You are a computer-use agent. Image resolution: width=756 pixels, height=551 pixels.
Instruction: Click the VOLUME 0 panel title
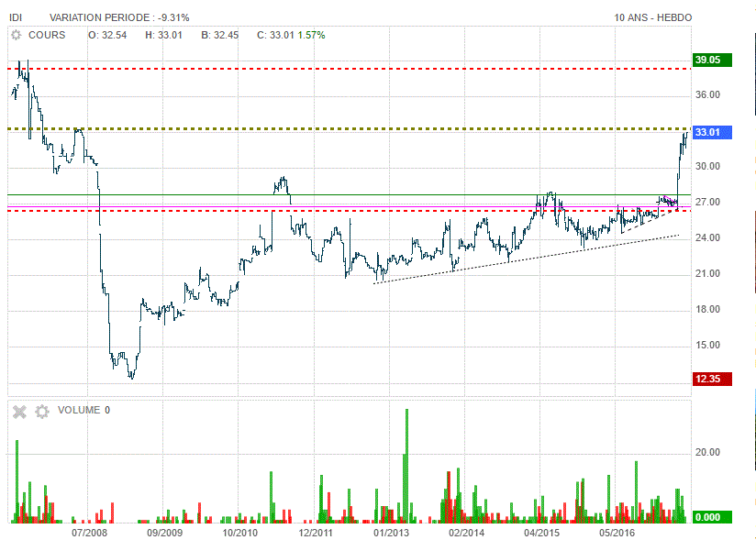(83, 410)
